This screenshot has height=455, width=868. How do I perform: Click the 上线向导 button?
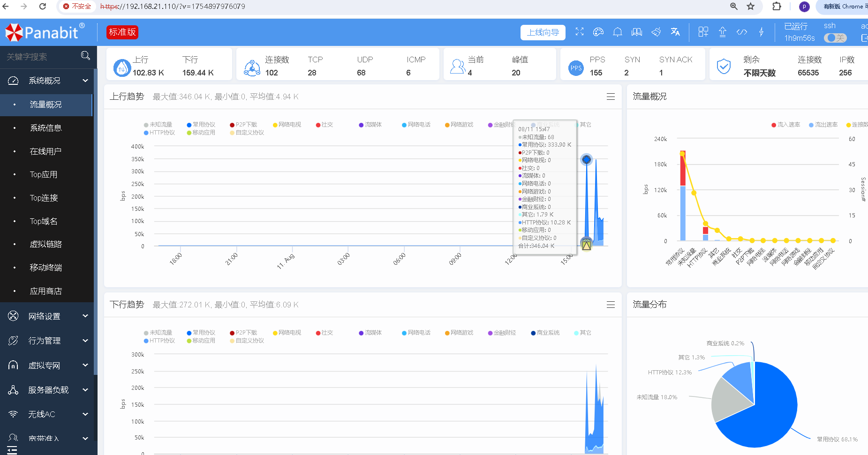[x=543, y=32]
